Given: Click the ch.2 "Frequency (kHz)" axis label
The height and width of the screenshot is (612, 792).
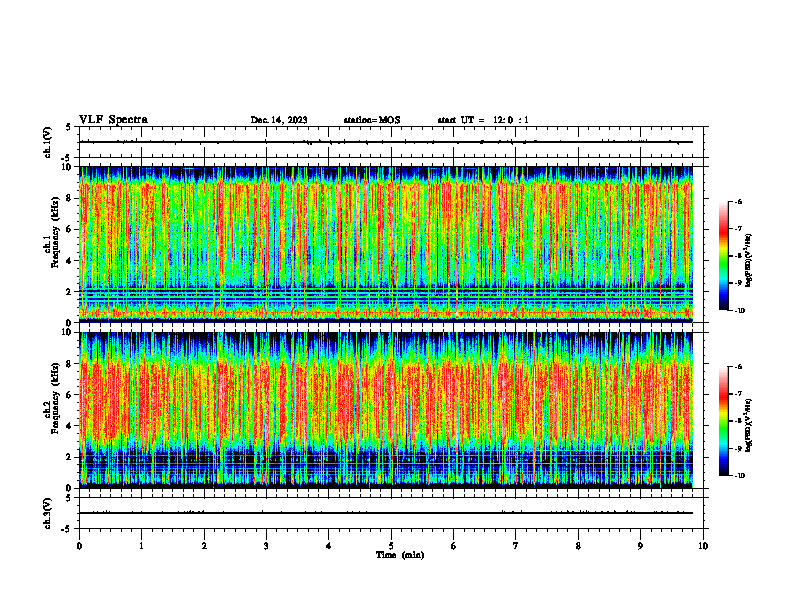Looking at the screenshot, I should pyautogui.click(x=55, y=398).
